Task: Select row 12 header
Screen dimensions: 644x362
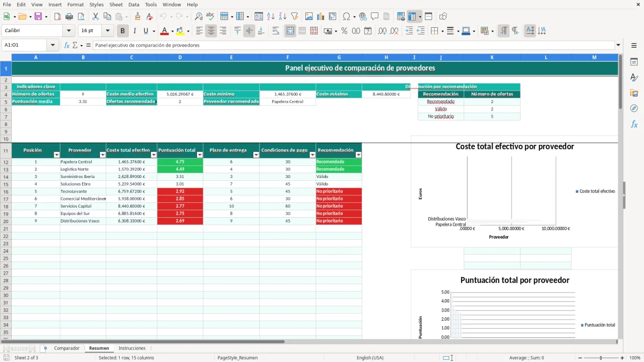Action: pyautogui.click(x=5, y=161)
